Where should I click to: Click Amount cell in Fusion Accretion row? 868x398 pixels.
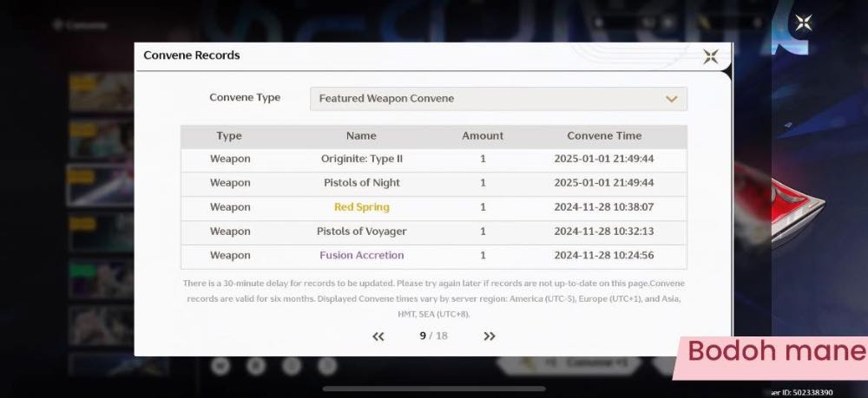point(483,256)
